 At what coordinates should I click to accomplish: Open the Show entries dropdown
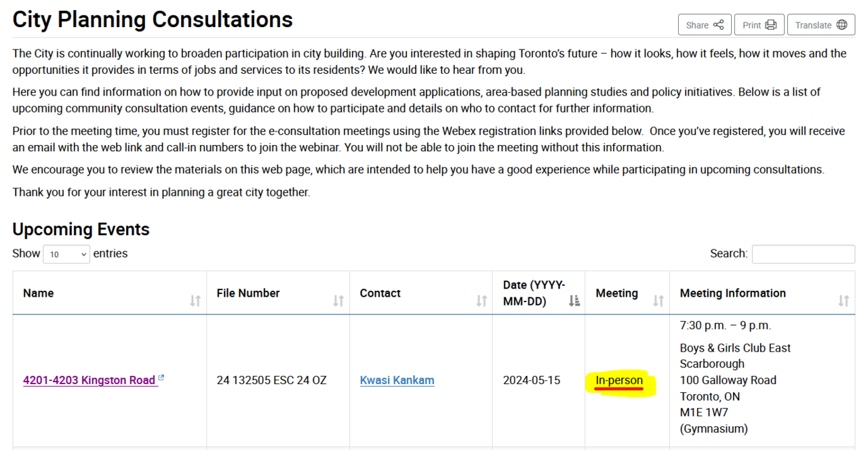66,254
